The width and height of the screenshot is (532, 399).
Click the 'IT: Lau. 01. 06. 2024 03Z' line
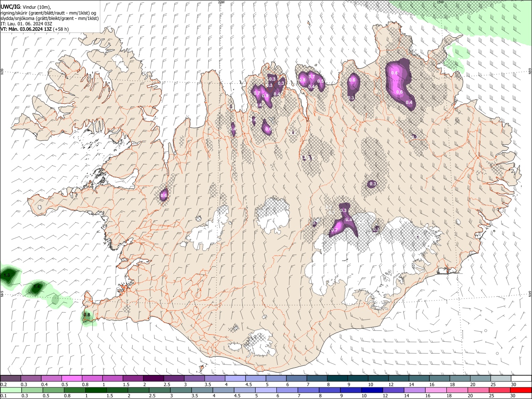click(27, 24)
